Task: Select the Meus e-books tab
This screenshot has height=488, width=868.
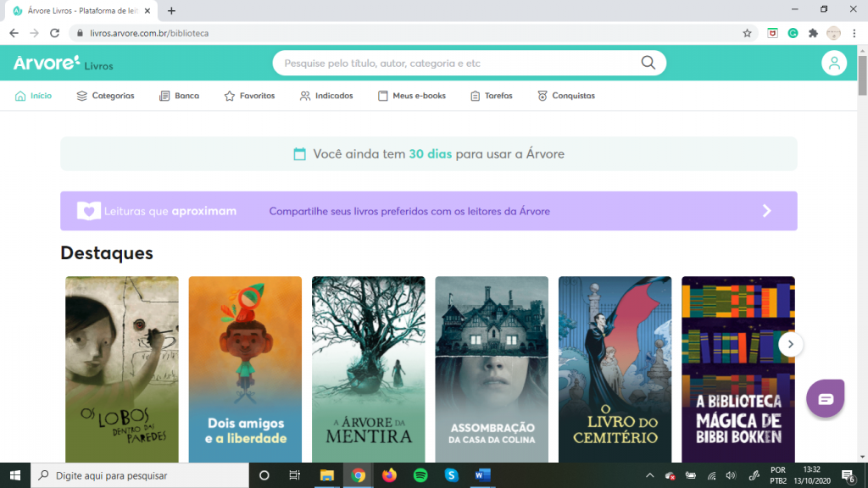Action: [412, 96]
